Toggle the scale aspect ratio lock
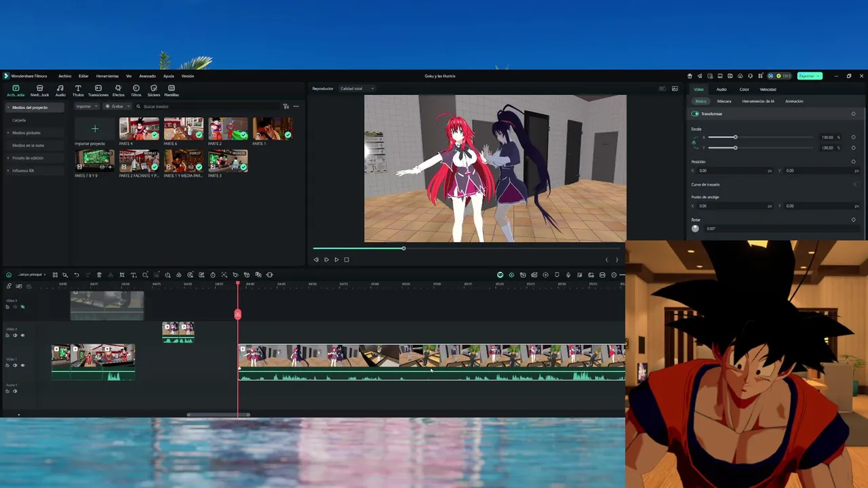 [x=694, y=142]
